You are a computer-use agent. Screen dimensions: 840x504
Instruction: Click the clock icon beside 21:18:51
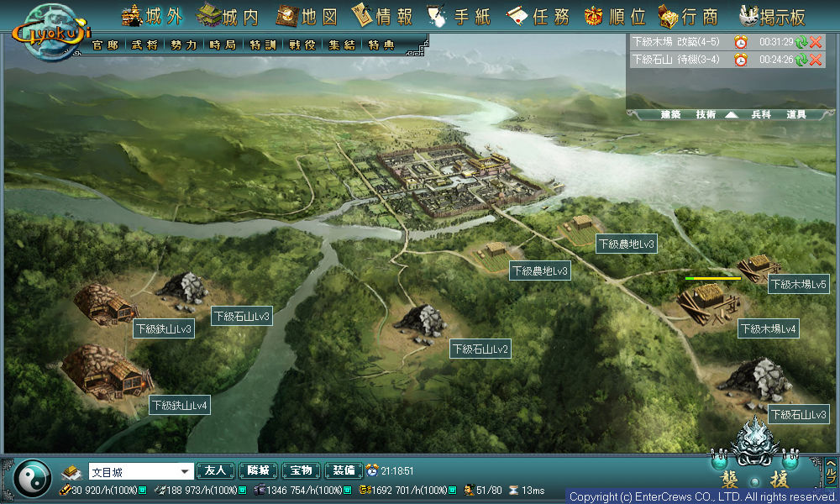point(372,470)
